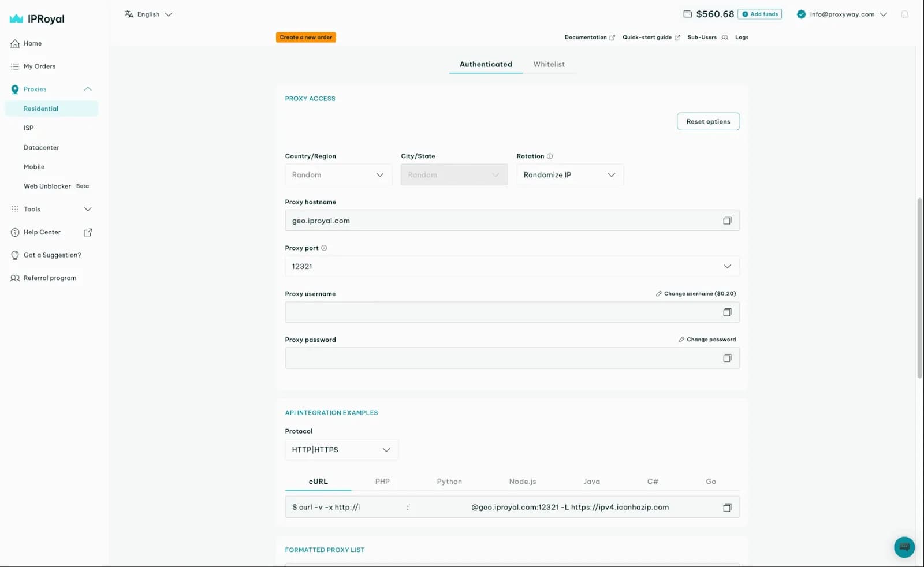
Task: Click the Reset options button
Action: 708,121
